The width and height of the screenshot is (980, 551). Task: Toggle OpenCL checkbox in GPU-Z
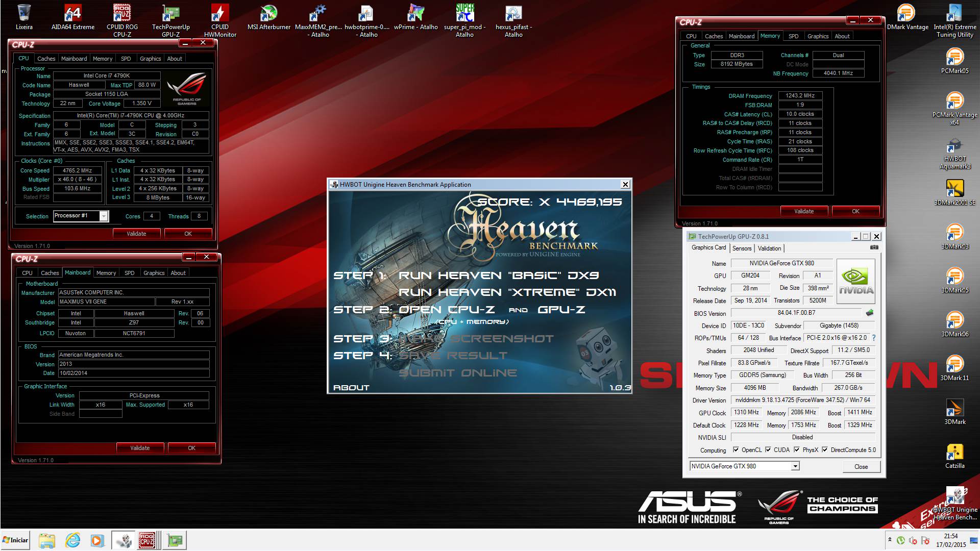pyautogui.click(x=736, y=449)
